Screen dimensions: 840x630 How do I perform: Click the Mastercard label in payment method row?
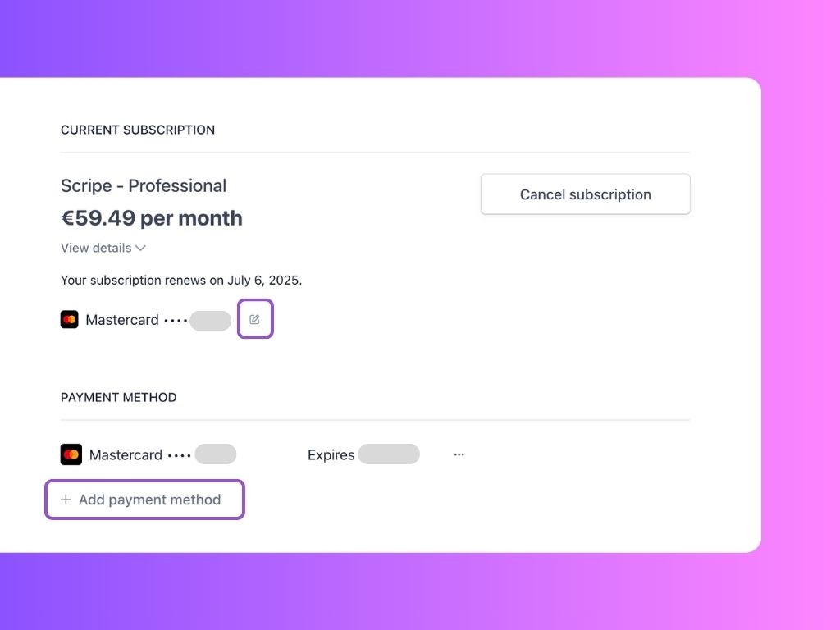126,454
